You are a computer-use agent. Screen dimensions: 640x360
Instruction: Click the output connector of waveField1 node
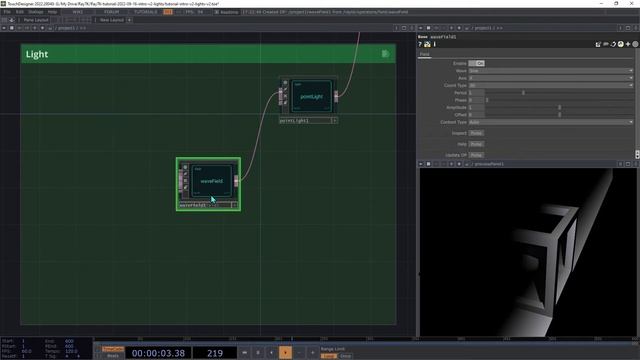pyautogui.click(x=236, y=180)
